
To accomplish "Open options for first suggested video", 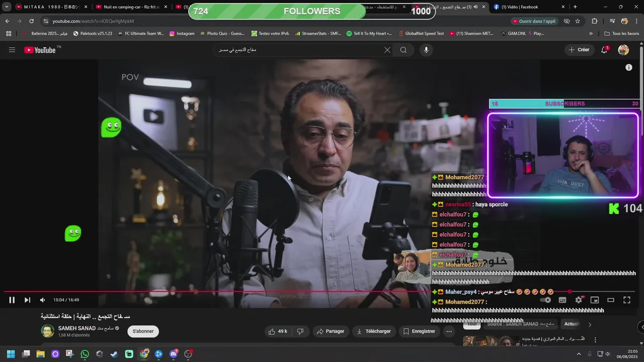I will pyautogui.click(x=595, y=340).
